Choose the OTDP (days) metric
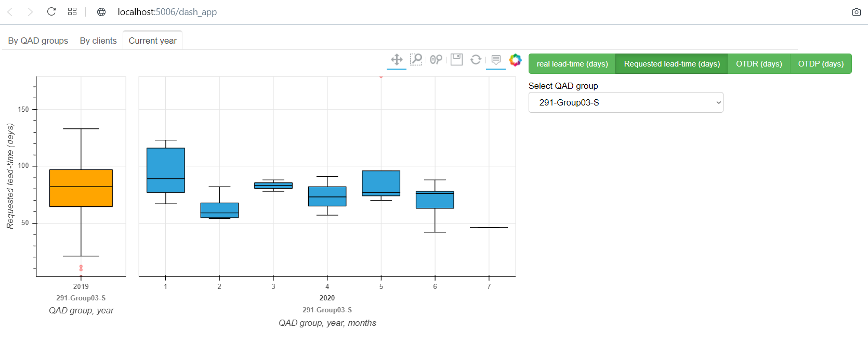868x356 pixels. pyautogui.click(x=821, y=64)
